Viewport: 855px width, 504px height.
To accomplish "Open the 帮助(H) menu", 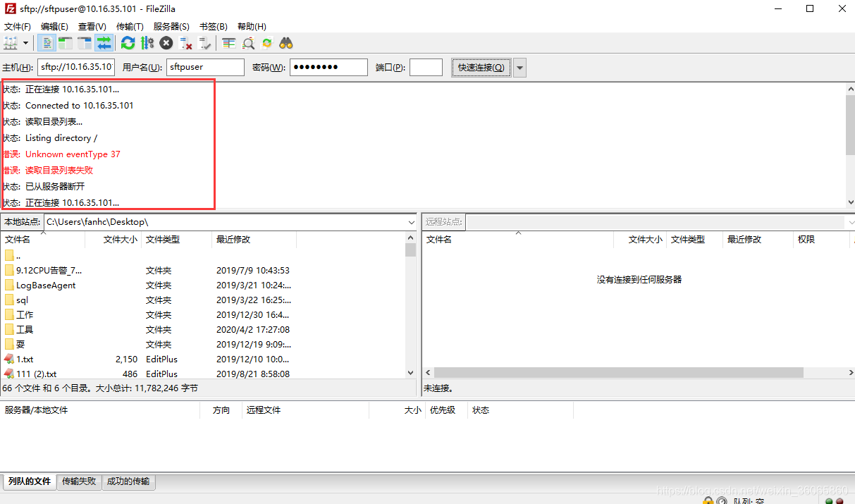I will pos(252,27).
